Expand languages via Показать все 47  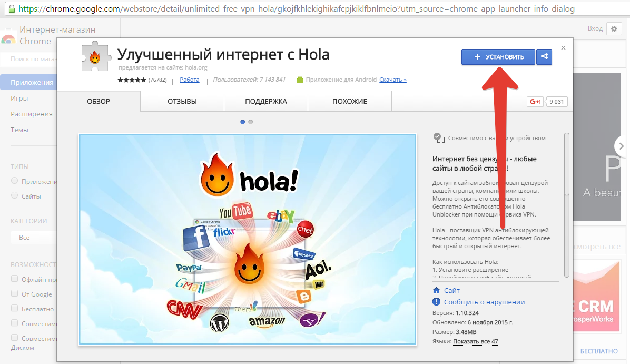[475, 341]
